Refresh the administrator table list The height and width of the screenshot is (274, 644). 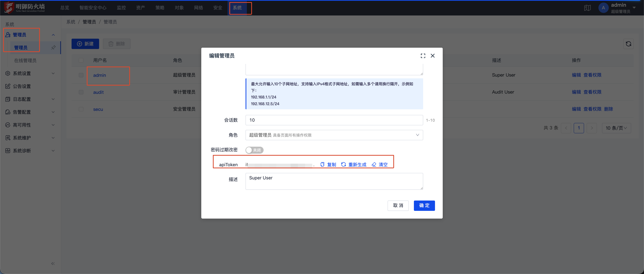pyautogui.click(x=628, y=44)
